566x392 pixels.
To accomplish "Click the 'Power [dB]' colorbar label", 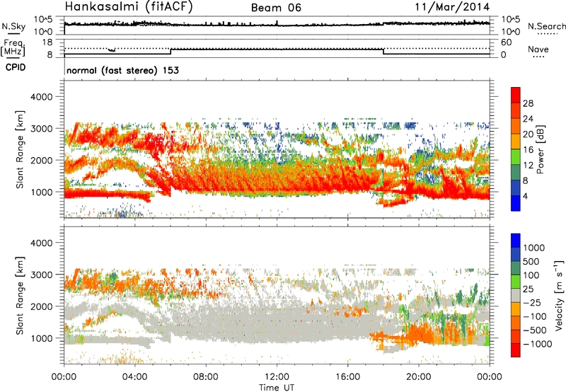I will point(540,149).
